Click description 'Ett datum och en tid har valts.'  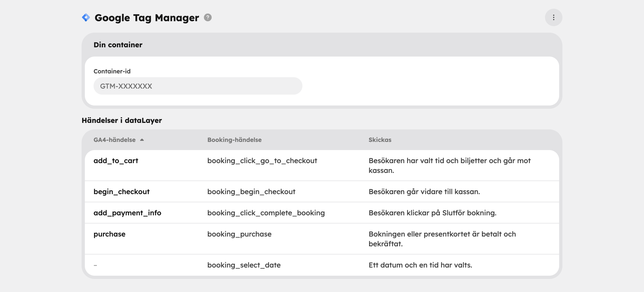click(420, 265)
